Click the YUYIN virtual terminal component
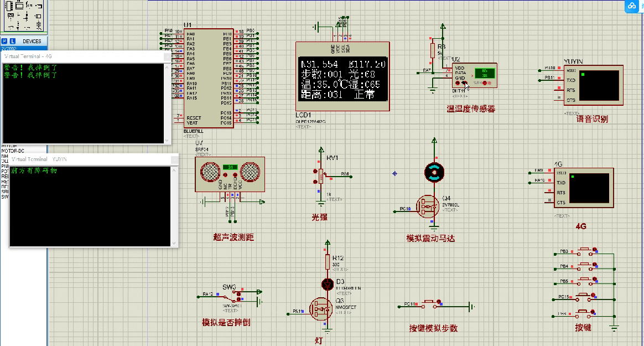The image size is (644, 346). pos(593,85)
